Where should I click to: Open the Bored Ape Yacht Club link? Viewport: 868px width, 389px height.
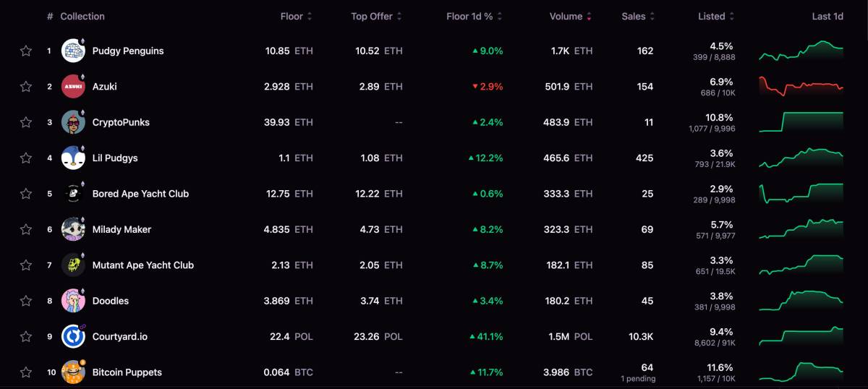tap(140, 194)
